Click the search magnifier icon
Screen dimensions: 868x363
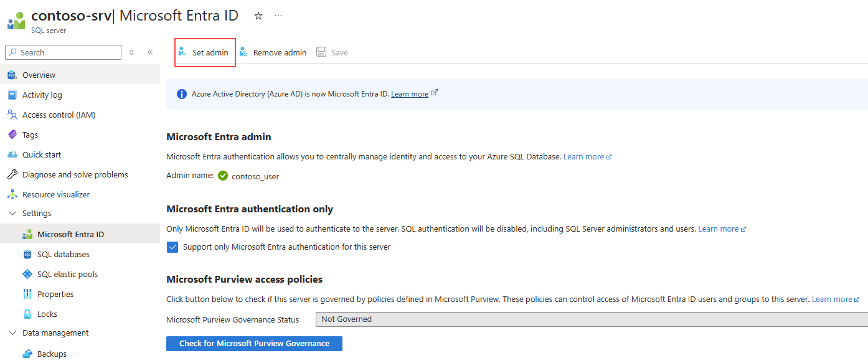point(12,52)
